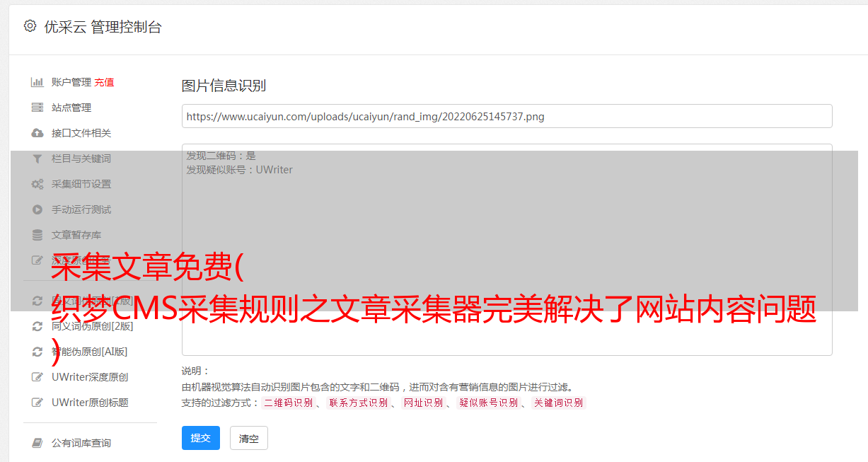Open 公有词库查询 in the sidebar
Screen dimensions: 868x462
(81, 443)
